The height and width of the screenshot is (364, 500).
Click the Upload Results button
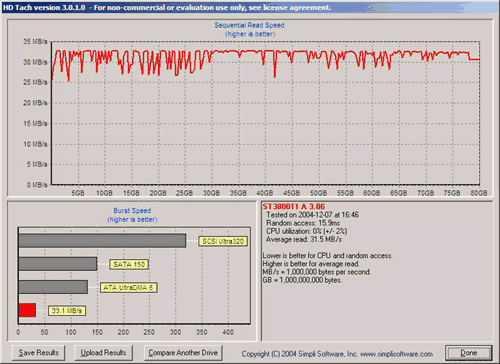[103, 353]
